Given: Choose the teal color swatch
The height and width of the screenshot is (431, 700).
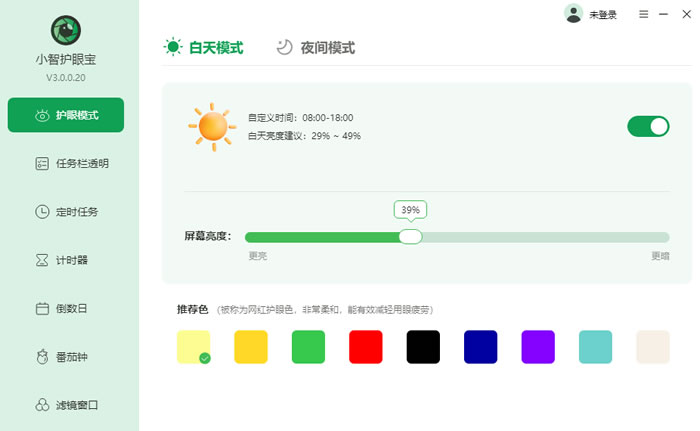Looking at the screenshot, I should pos(596,346).
